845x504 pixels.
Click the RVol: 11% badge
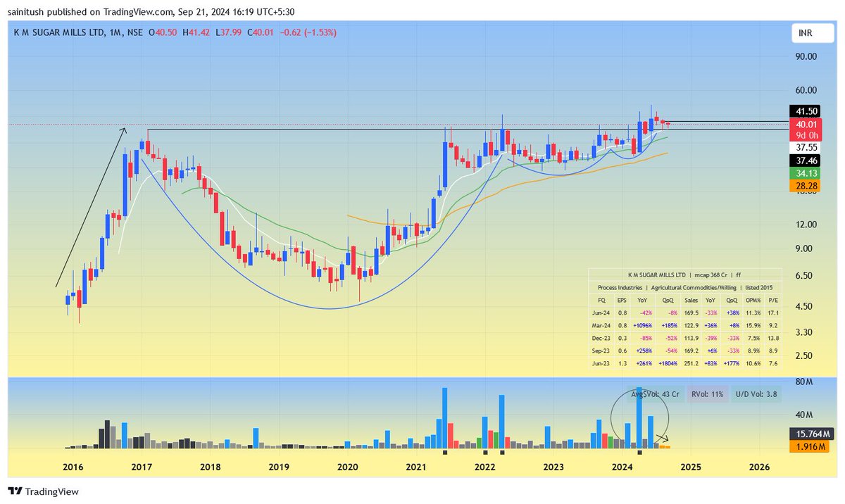point(707,394)
